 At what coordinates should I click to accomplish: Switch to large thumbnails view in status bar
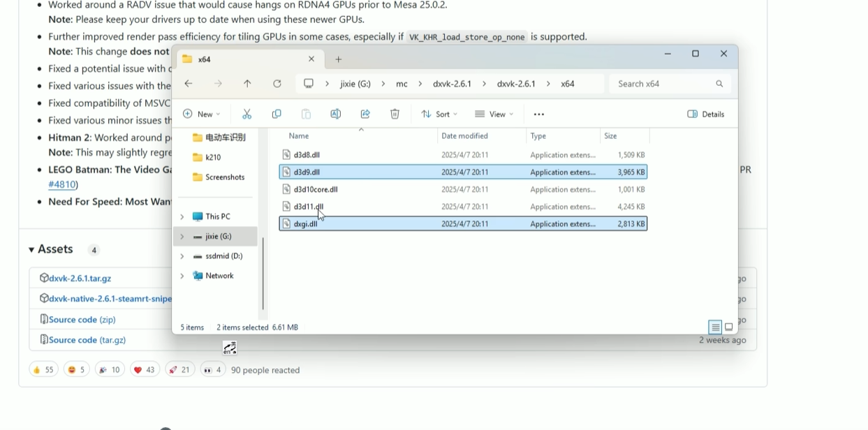tap(729, 327)
